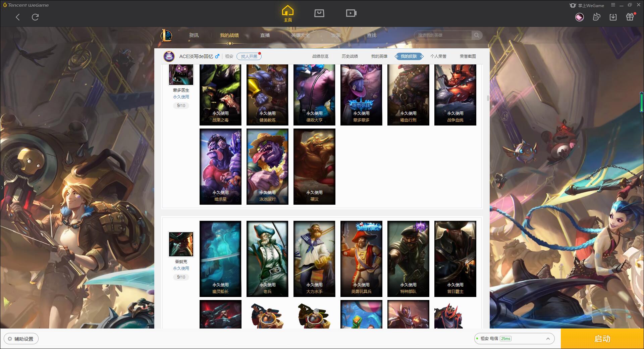Select the 我的皮肤 sub-tab

coord(409,56)
